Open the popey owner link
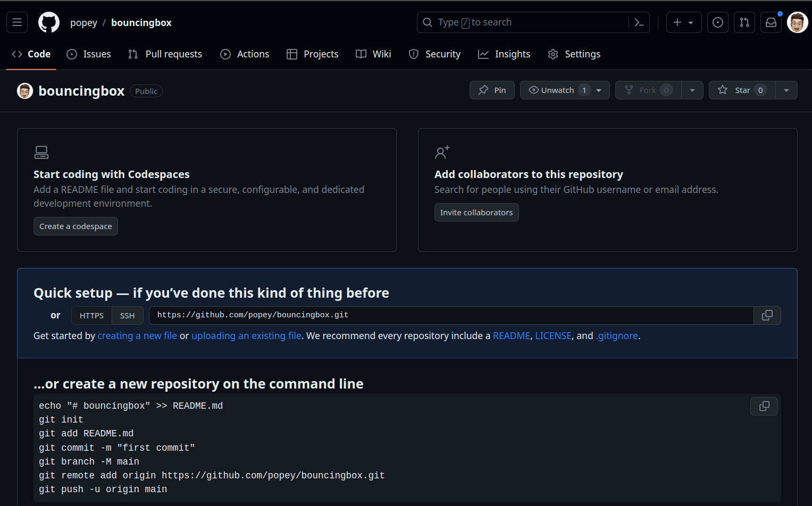 83,22
